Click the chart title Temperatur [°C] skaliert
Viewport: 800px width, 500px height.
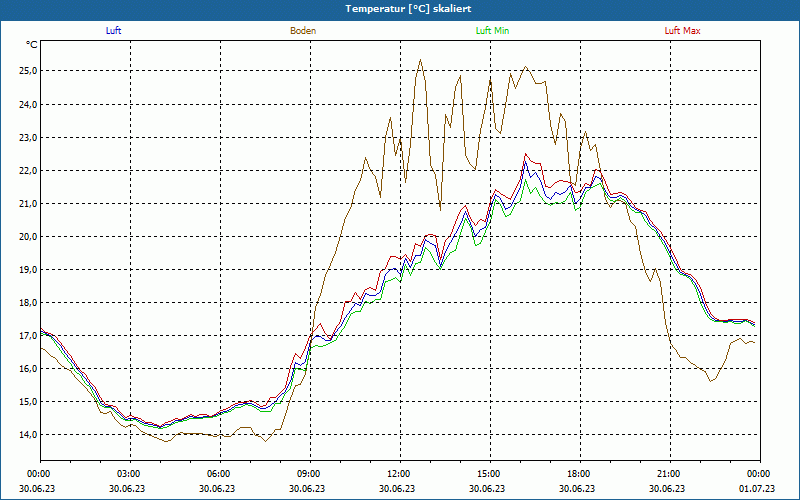pyautogui.click(x=408, y=9)
